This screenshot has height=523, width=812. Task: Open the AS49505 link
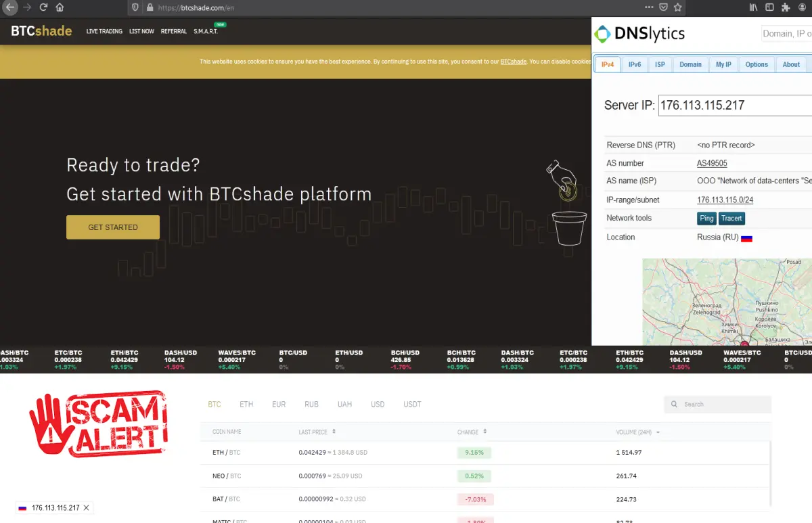(x=712, y=163)
